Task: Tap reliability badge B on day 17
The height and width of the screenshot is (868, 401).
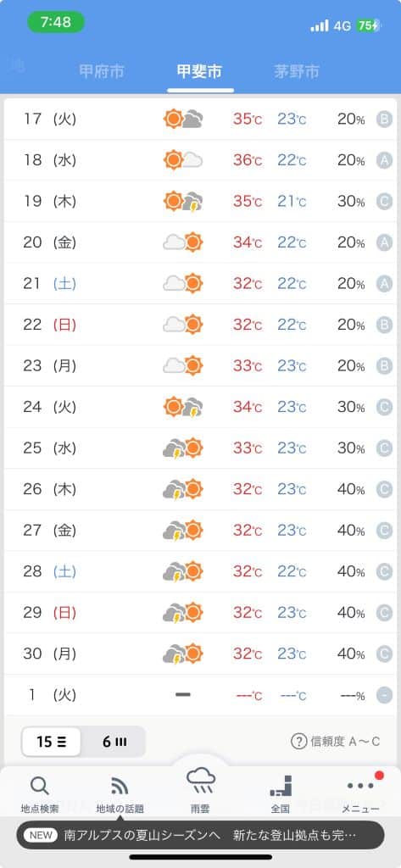Action: coord(384,119)
